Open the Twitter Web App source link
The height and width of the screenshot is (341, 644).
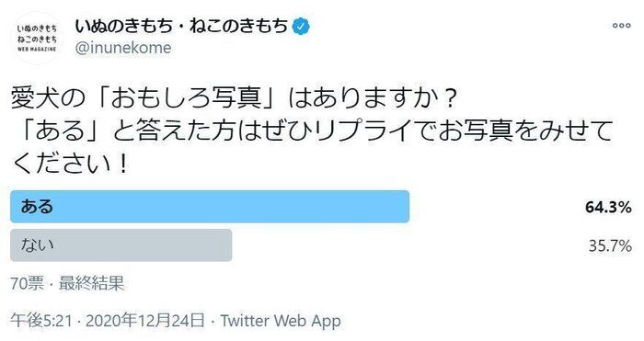pos(281,321)
